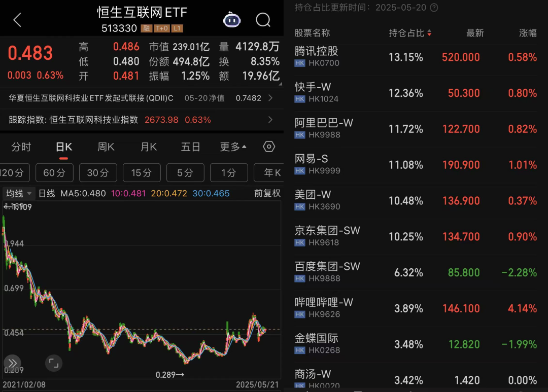
Task: Toggle the 60分 period option
Action: click(54, 173)
